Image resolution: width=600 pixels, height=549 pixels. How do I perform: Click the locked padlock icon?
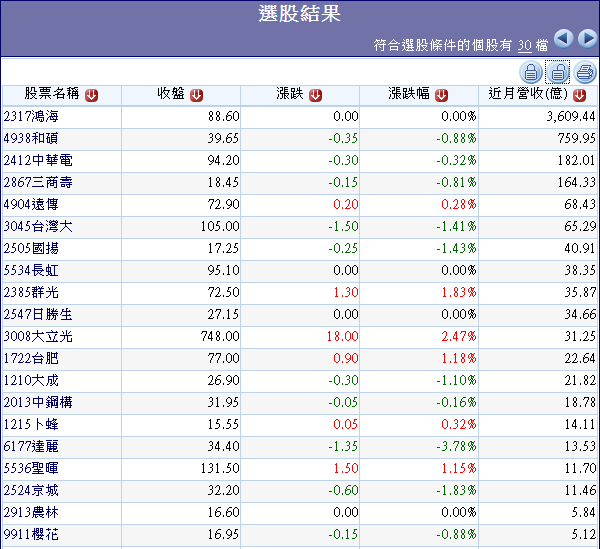click(x=531, y=72)
